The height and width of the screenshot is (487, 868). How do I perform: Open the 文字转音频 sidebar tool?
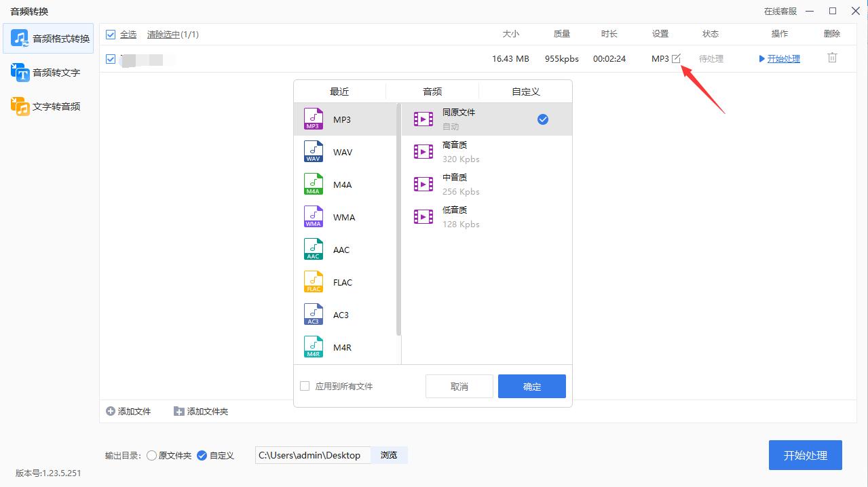[48, 106]
